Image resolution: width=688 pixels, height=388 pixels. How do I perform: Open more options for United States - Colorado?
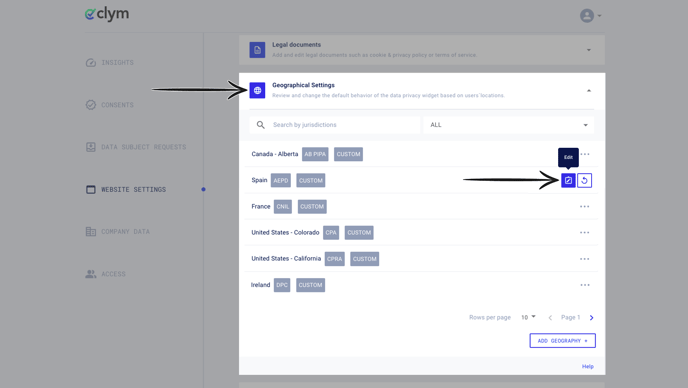[584, 233]
